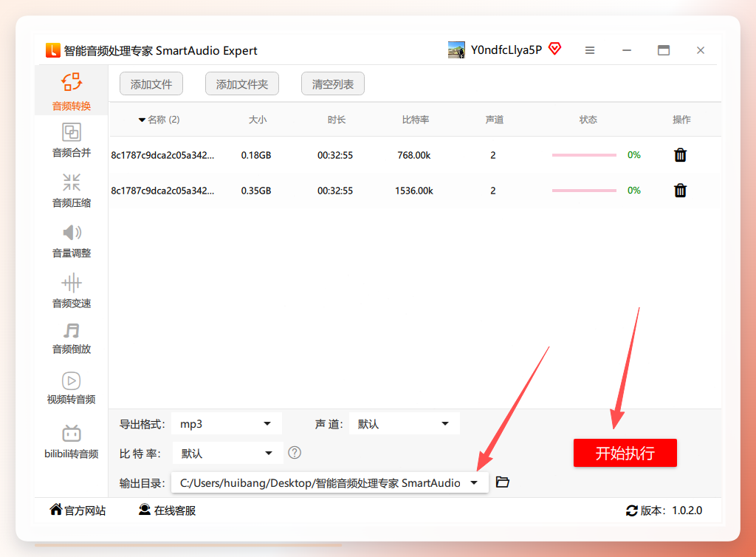The width and height of the screenshot is (756, 557).
Task: Click the 比特率 bitrate column header
Action: pos(416,120)
